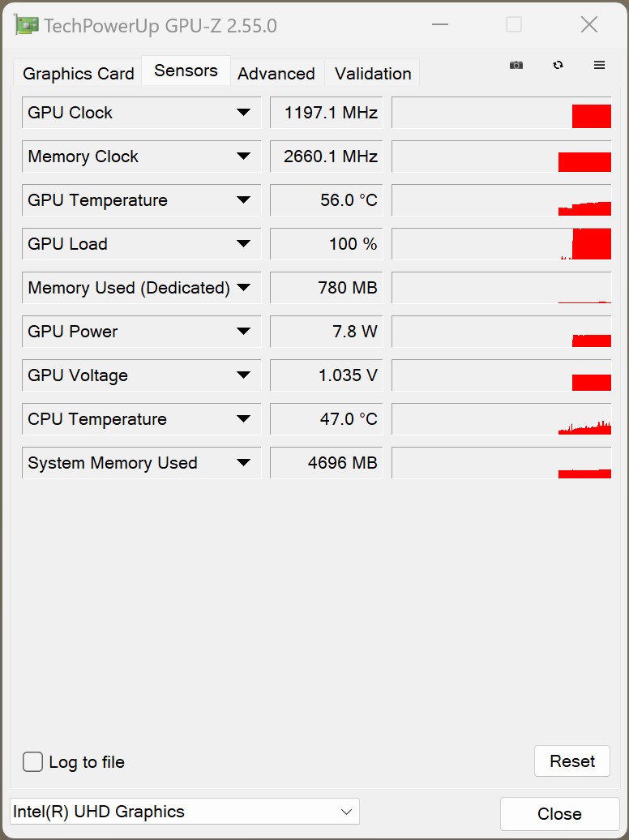Enable the Log to file checkbox
Image resolution: width=629 pixels, height=840 pixels.
pyautogui.click(x=33, y=762)
